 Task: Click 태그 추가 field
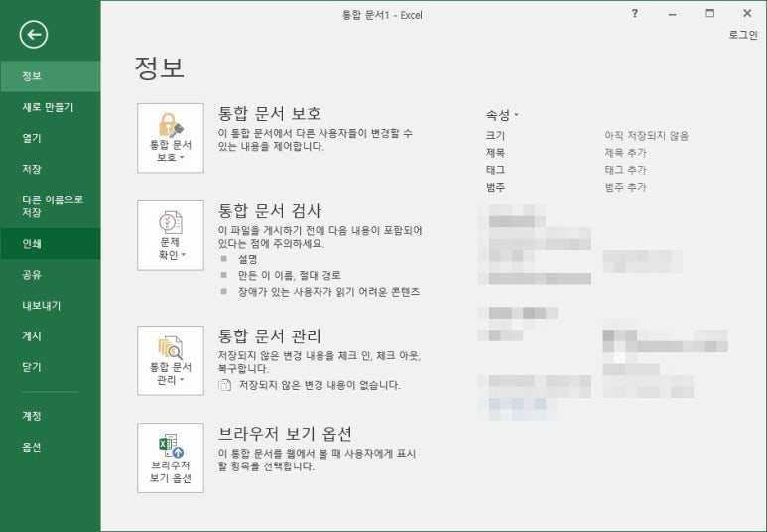point(626,170)
